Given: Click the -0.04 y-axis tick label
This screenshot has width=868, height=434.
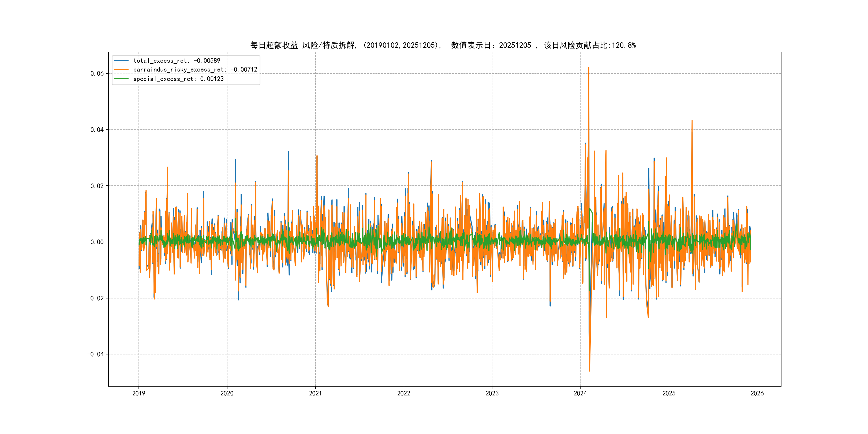Looking at the screenshot, I should 96,354.
